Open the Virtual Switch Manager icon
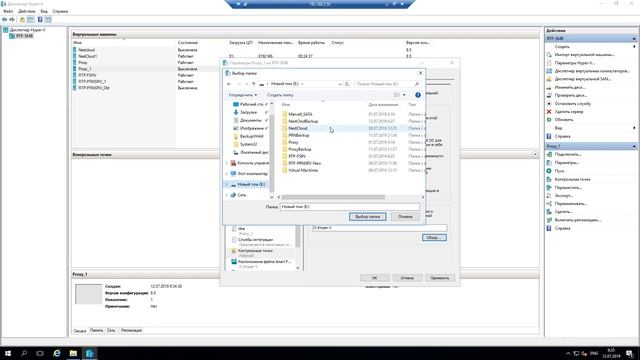 pos(549,71)
